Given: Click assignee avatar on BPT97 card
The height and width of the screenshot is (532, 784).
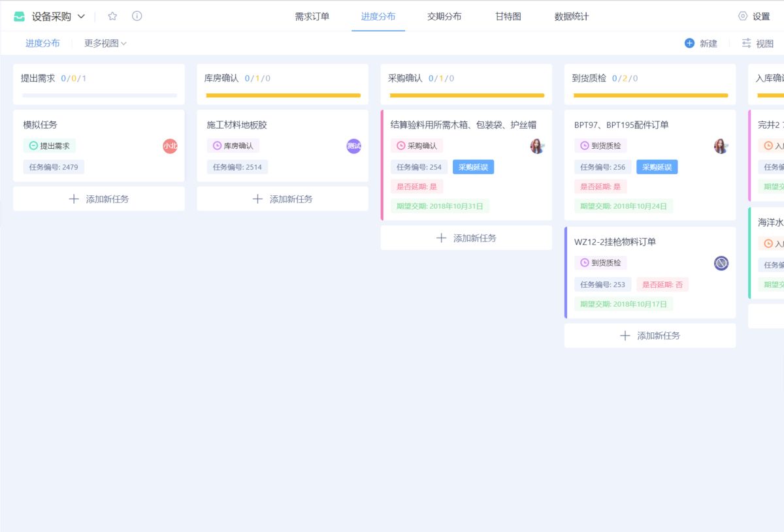Looking at the screenshot, I should pos(721,146).
